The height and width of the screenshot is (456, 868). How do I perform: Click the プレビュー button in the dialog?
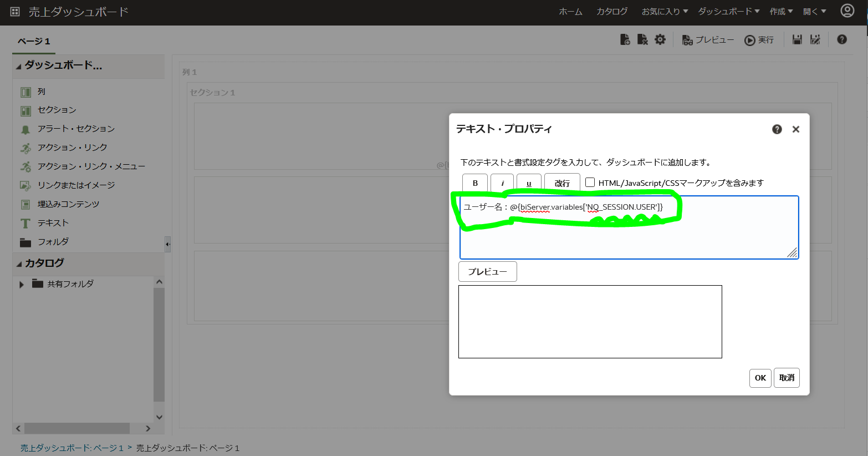pos(488,272)
